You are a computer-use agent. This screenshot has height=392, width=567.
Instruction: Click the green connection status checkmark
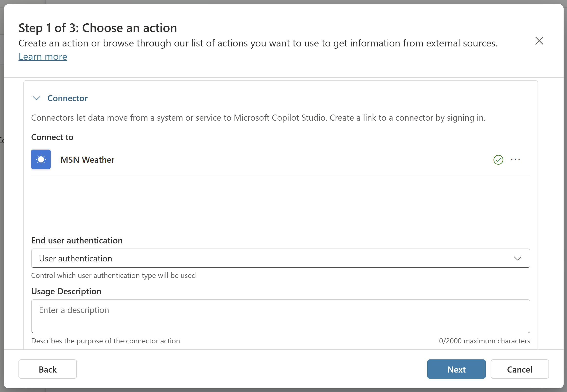498,160
